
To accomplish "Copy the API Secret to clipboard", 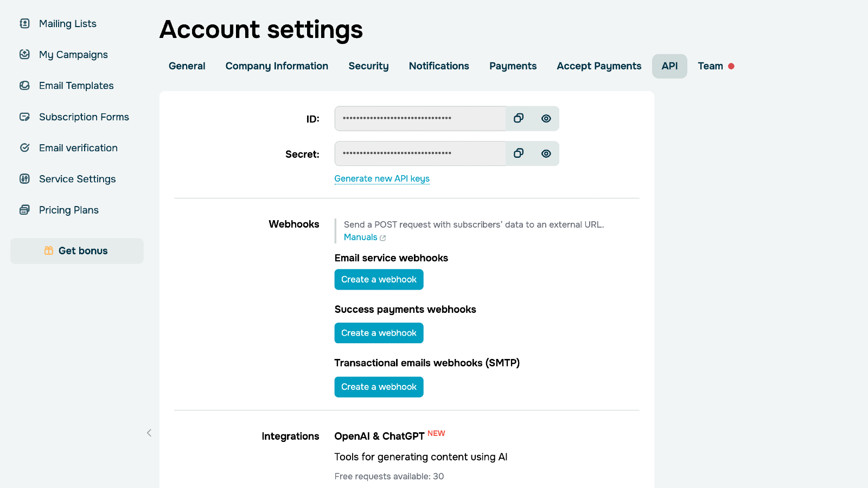I will point(519,153).
